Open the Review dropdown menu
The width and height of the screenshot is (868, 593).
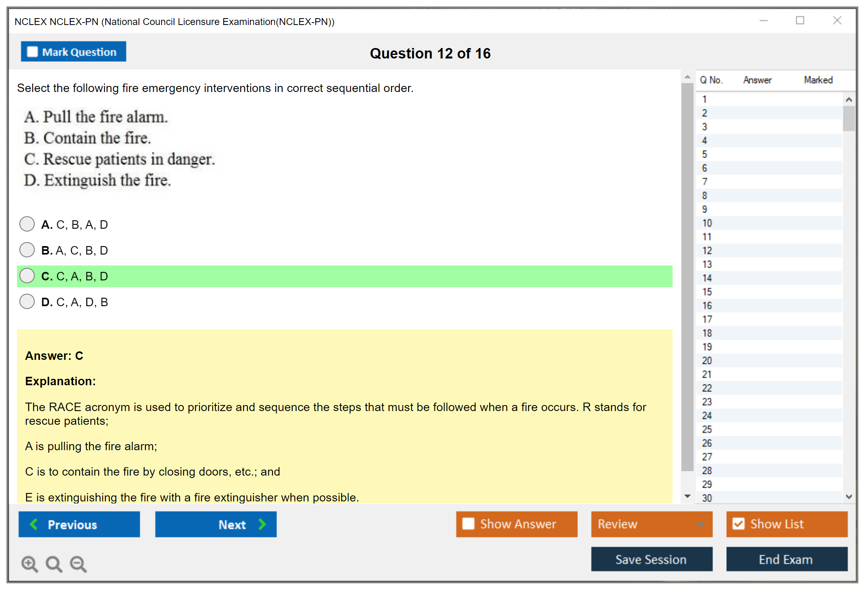pyautogui.click(x=651, y=524)
